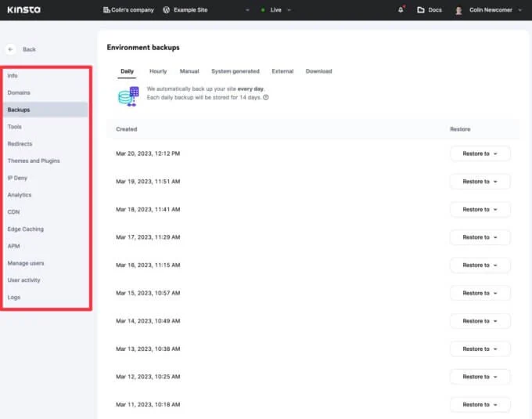Click the Kinsta logo
The width and height of the screenshot is (532, 419).
click(24, 9)
